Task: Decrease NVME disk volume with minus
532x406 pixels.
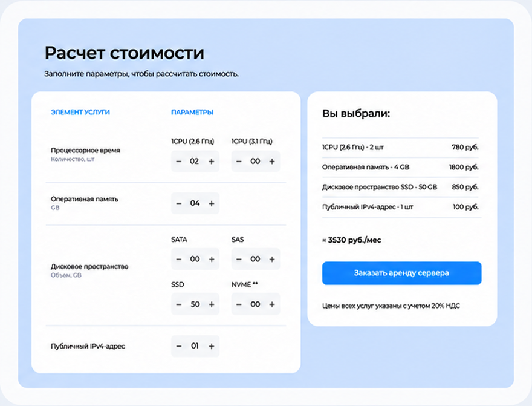Action: click(x=239, y=304)
